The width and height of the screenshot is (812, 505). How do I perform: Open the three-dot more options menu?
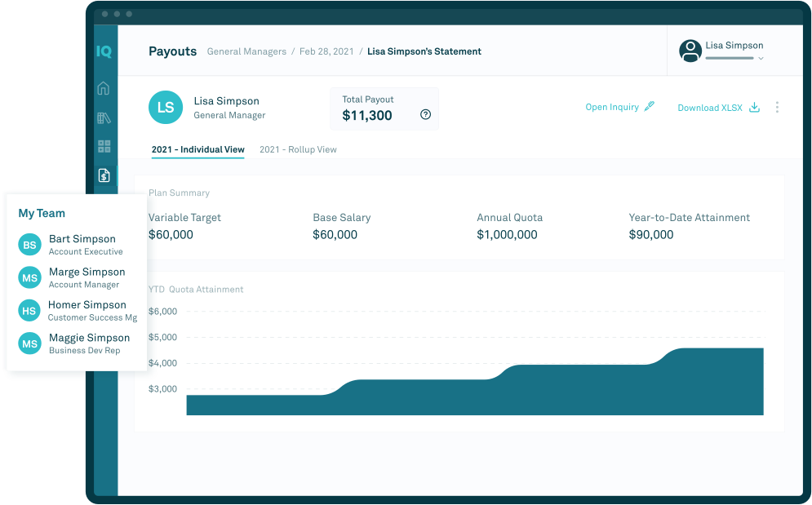(777, 107)
